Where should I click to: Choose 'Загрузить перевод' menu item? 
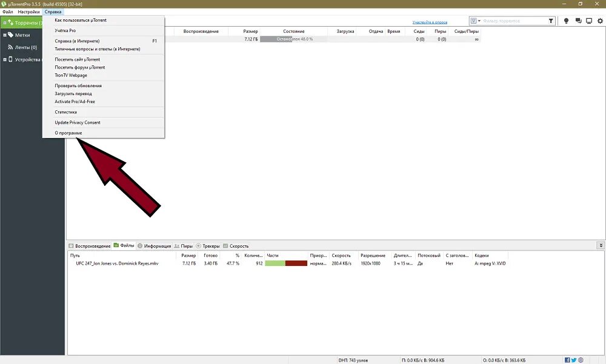[103, 93]
